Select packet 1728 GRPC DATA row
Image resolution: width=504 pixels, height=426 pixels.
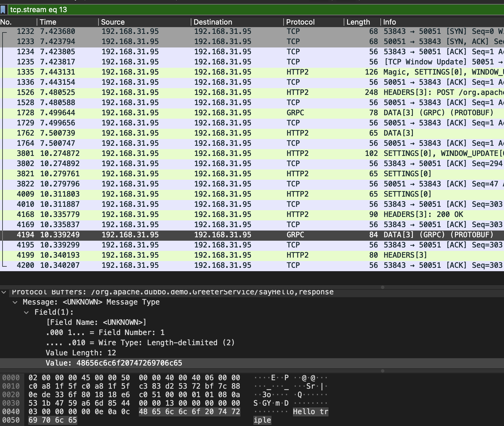click(x=252, y=113)
